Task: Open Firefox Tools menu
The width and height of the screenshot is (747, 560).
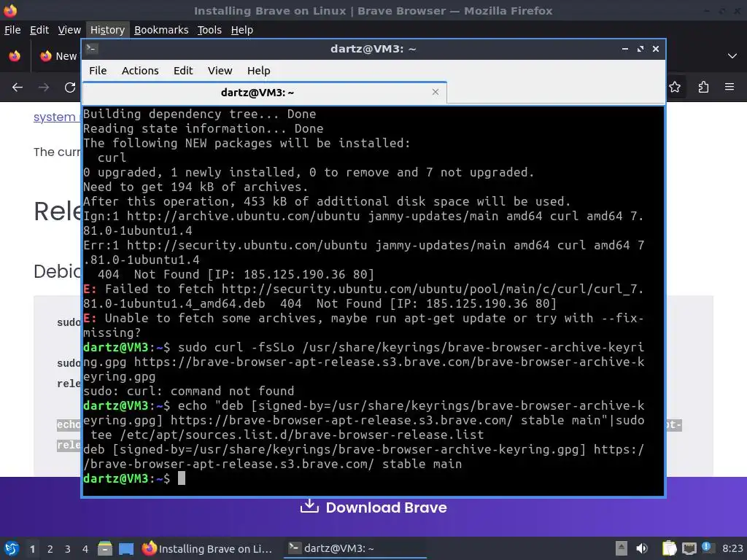Action: [209, 30]
